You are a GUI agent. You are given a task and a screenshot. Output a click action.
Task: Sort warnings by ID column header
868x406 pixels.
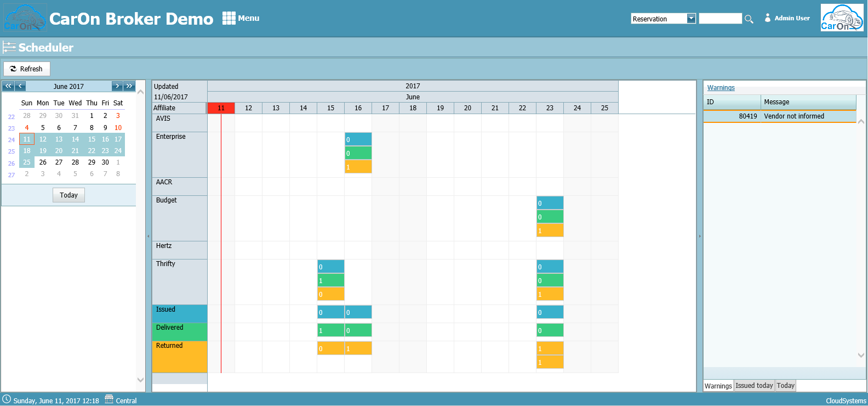[732, 102]
